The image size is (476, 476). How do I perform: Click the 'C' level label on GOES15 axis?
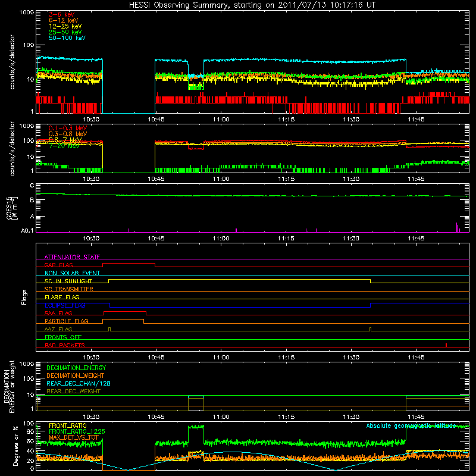[x=32, y=186]
